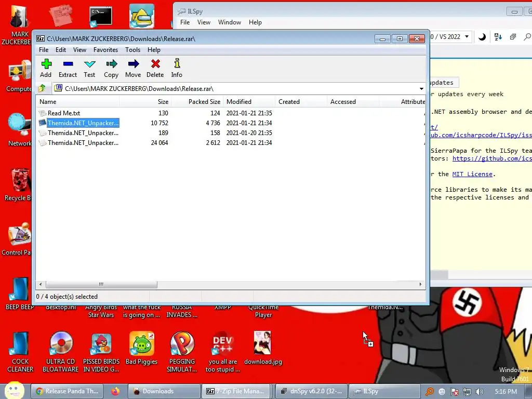Click the Move toolbar icon
Viewport: 532px width, 399px height.
[x=133, y=68]
